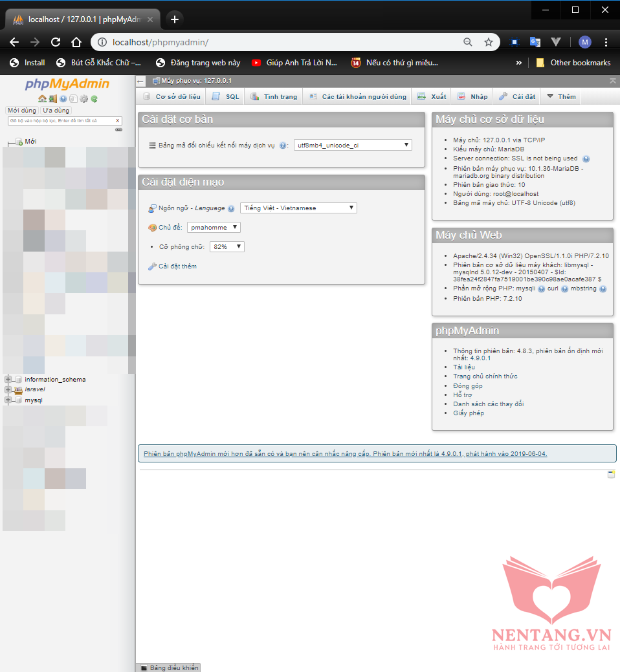Click help icon next to SSL connection status
This screenshot has width=620, height=672.
coord(586,158)
